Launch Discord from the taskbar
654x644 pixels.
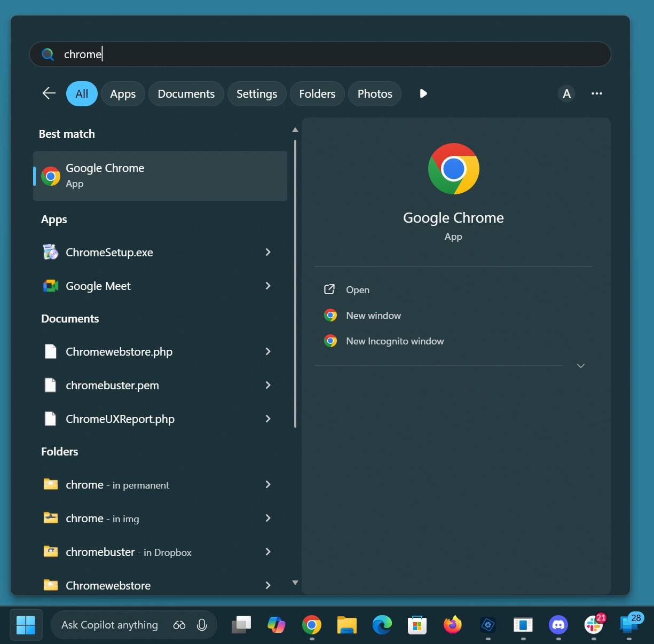(x=558, y=624)
